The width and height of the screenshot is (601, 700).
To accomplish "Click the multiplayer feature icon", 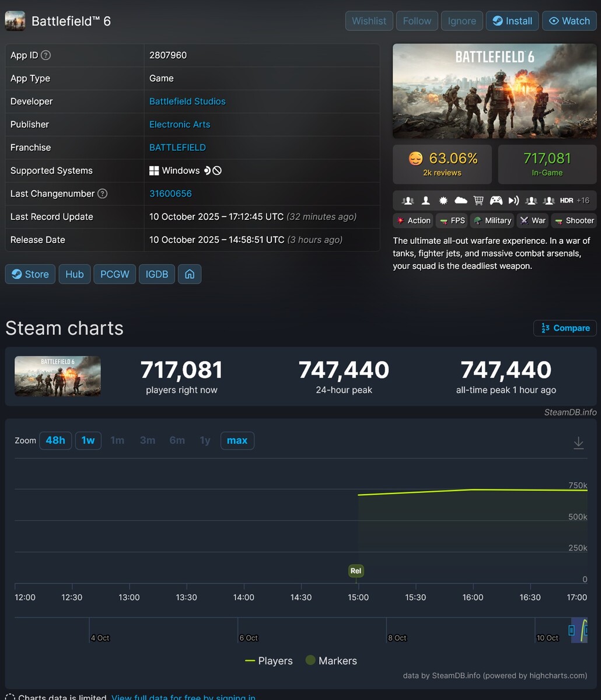I will (407, 200).
